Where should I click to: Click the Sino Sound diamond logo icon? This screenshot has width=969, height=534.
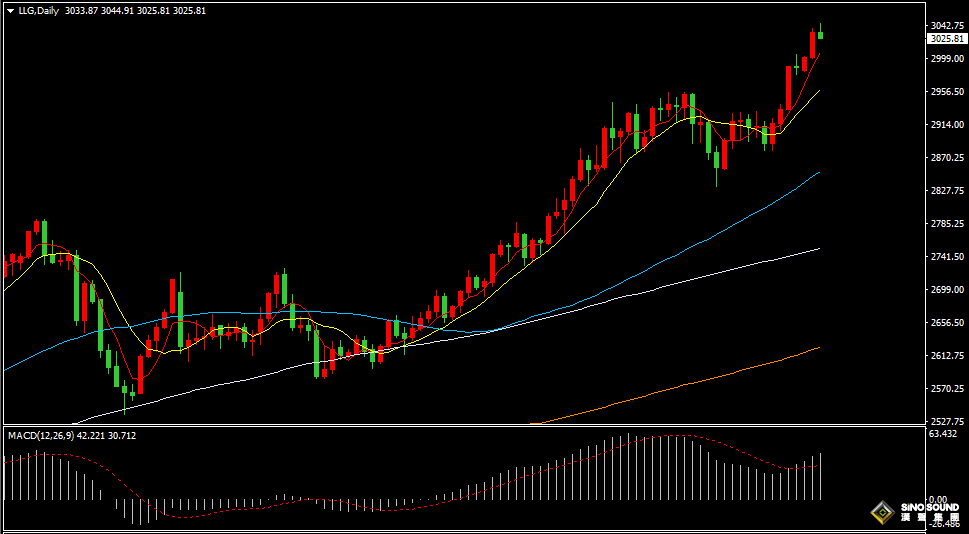tap(882, 512)
